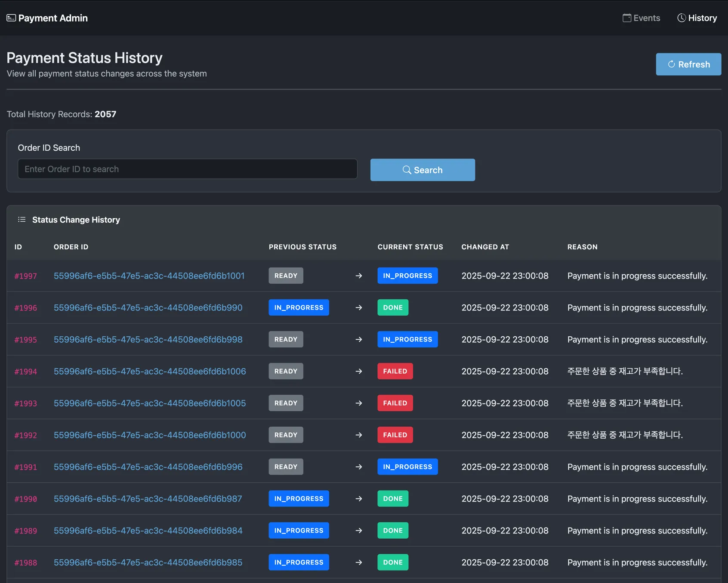Select history record ID #1995
The height and width of the screenshot is (583, 728).
pos(26,340)
